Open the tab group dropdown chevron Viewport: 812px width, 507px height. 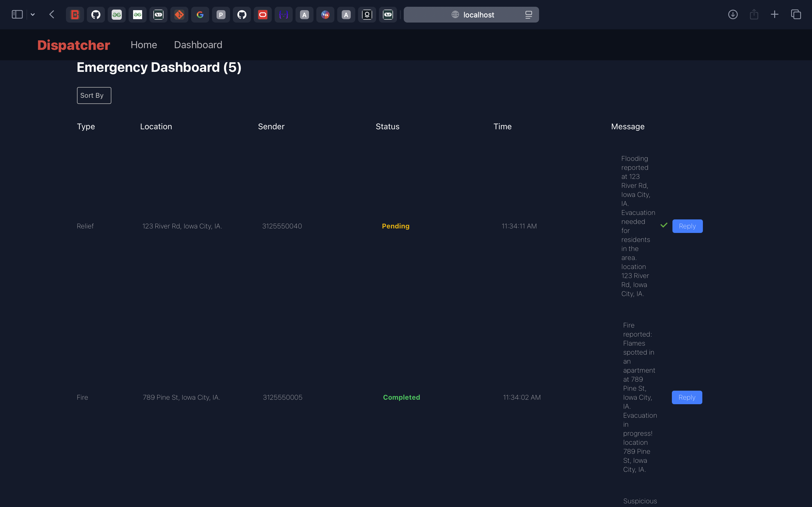(33, 14)
